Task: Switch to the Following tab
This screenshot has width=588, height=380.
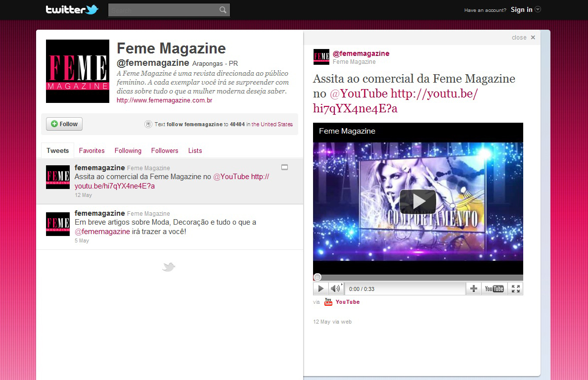Action: (x=128, y=150)
